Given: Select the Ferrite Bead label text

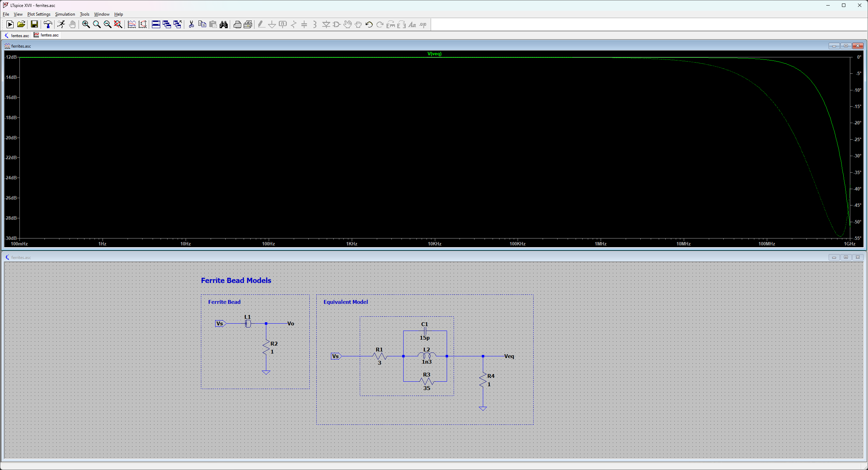Looking at the screenshot, I should tap(224, 302).
